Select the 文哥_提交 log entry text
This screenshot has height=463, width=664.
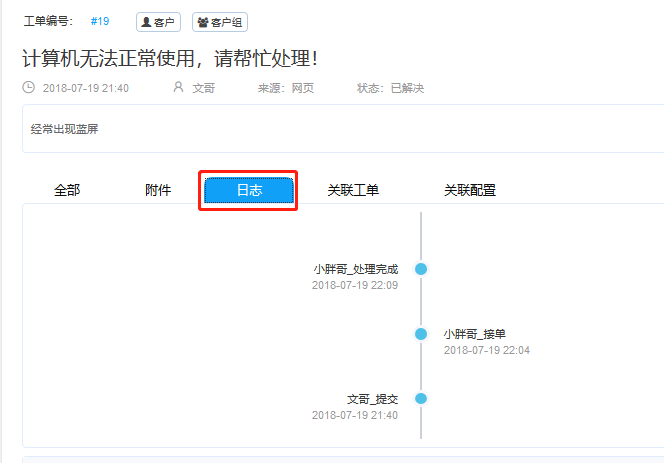372,398
